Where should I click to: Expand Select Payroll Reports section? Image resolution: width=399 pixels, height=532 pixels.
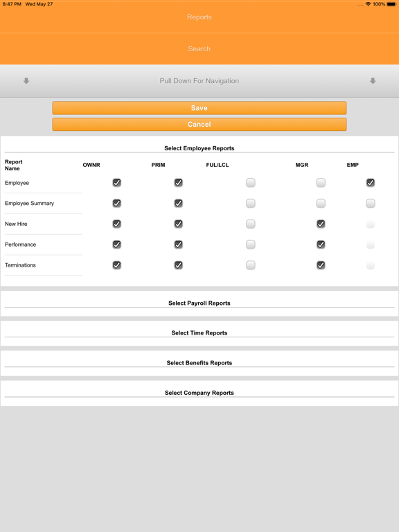point(199,303)
